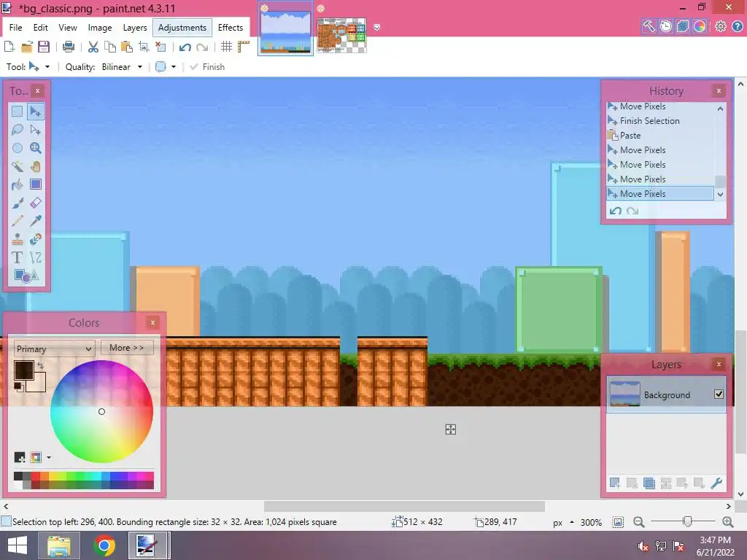Open layer properties wrench icon

[716, 483]
